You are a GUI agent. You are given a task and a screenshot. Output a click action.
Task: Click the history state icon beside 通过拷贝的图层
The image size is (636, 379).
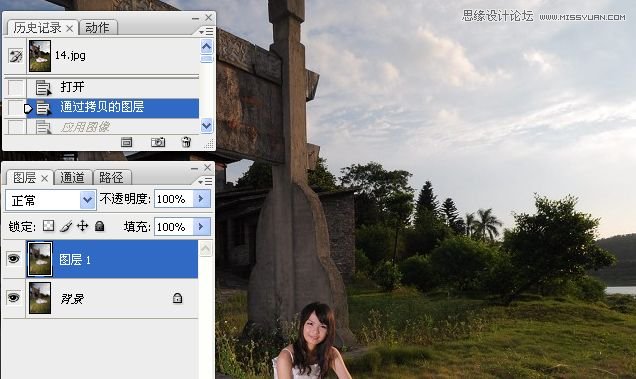point(43,108)
